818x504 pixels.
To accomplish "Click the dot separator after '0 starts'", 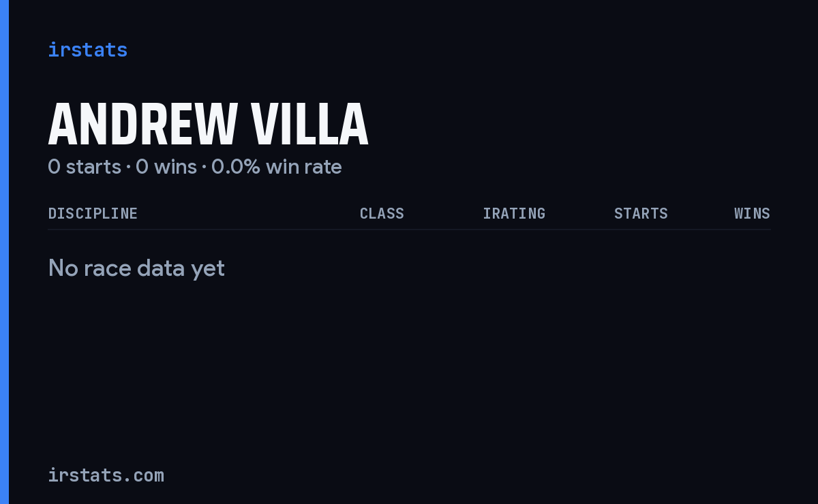I will pos(128,167).
